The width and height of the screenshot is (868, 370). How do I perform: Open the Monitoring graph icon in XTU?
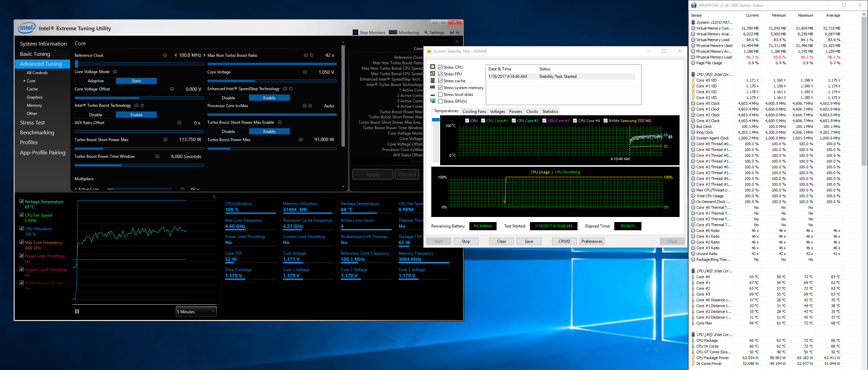click(x=393, y=32)
